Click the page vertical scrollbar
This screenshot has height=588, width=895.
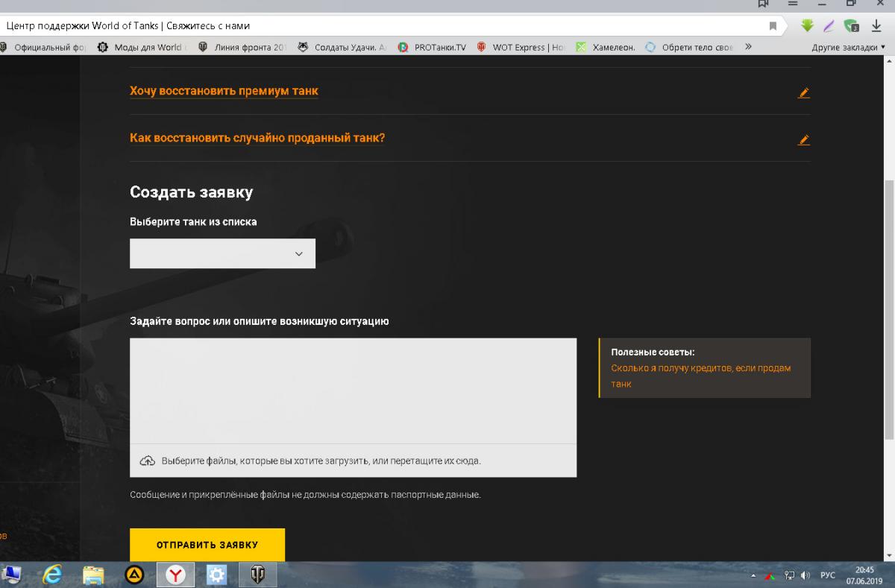[889, 309]
